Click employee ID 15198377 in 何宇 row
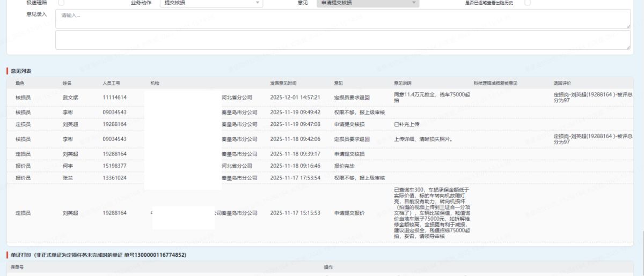644x276 pixels. point(114,166)
